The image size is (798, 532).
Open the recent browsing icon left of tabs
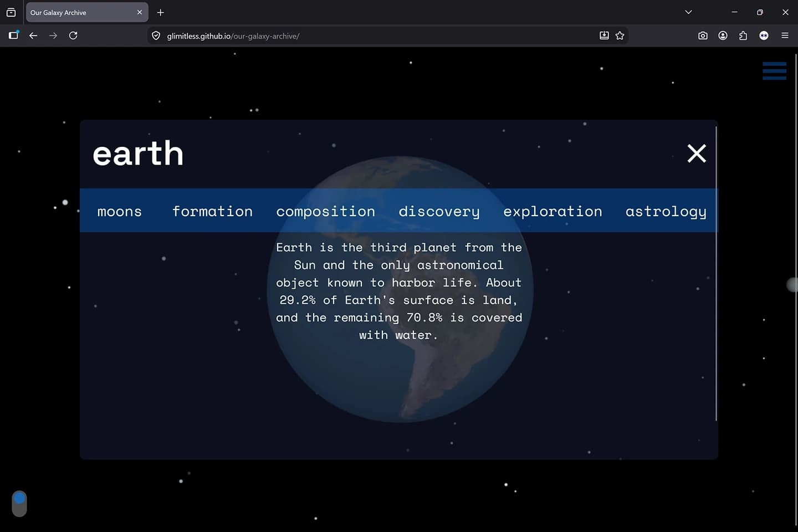pyautogui.click(x=11, y=12)
